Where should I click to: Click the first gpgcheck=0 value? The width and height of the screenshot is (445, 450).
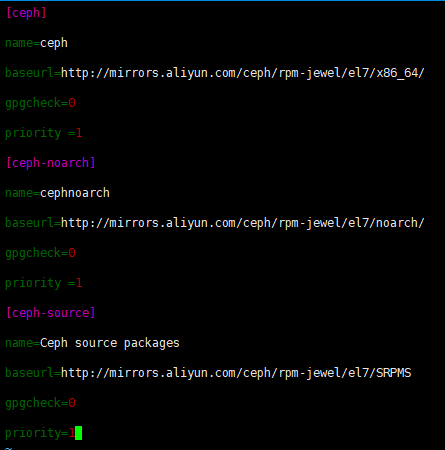click(72, 103)
